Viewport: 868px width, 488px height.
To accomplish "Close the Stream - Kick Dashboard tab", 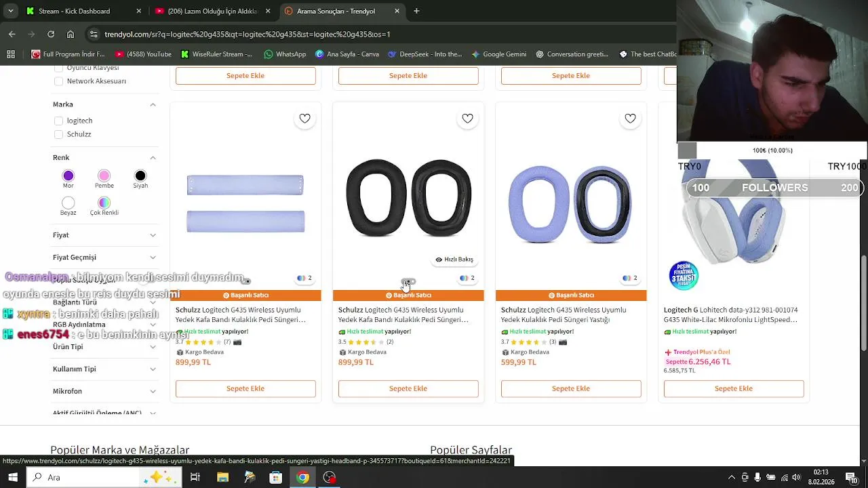I will [x=138, y=11].
